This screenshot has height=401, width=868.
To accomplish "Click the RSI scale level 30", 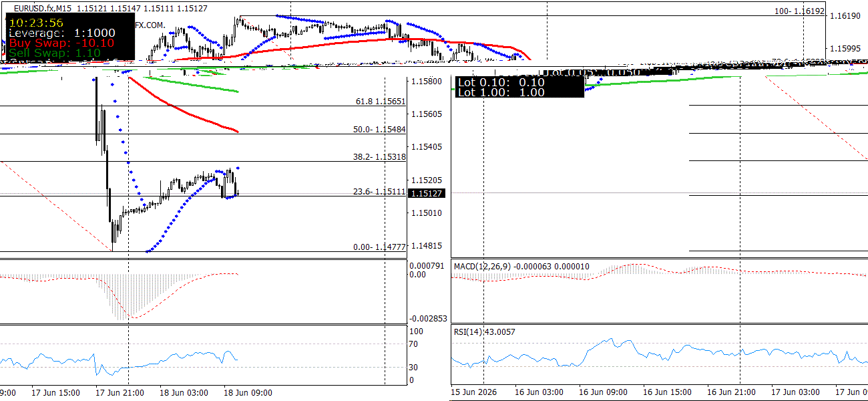I will coord(414,367).
